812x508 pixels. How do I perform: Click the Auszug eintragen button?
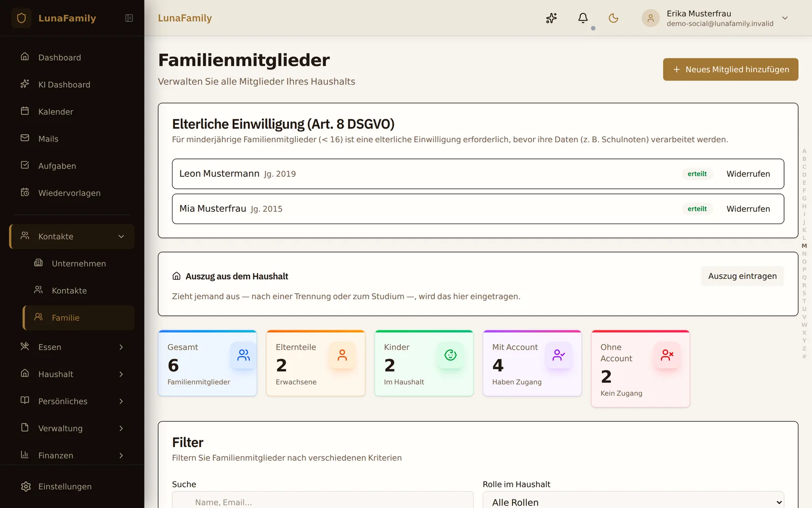point(742,276)
